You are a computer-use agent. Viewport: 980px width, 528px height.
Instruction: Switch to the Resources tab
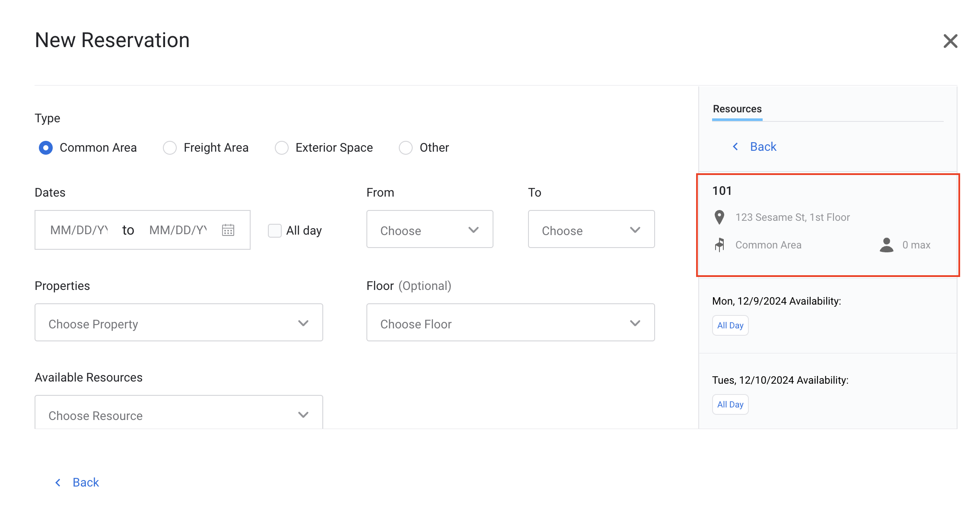pyautogui.click(x=737, y=109)
